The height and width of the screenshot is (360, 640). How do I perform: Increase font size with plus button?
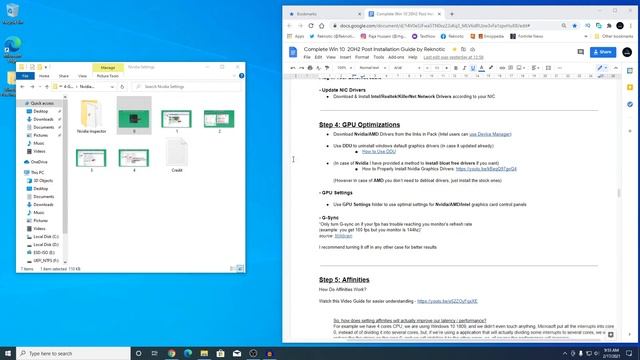tap(446, 68)
